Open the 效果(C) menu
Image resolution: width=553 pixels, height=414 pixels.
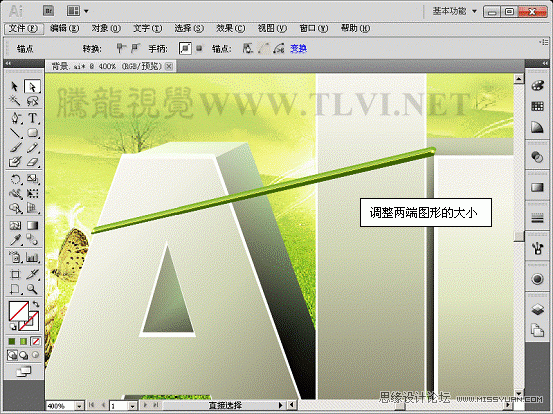231,29
